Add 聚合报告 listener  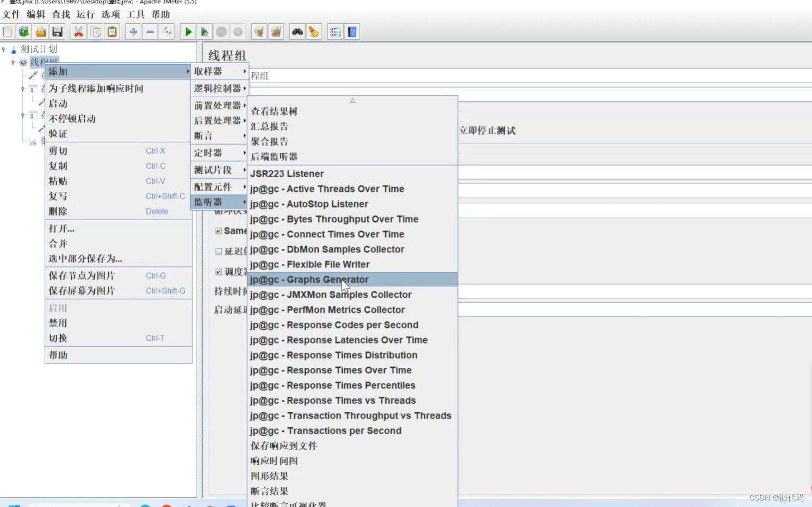click(x=352, y=142)
